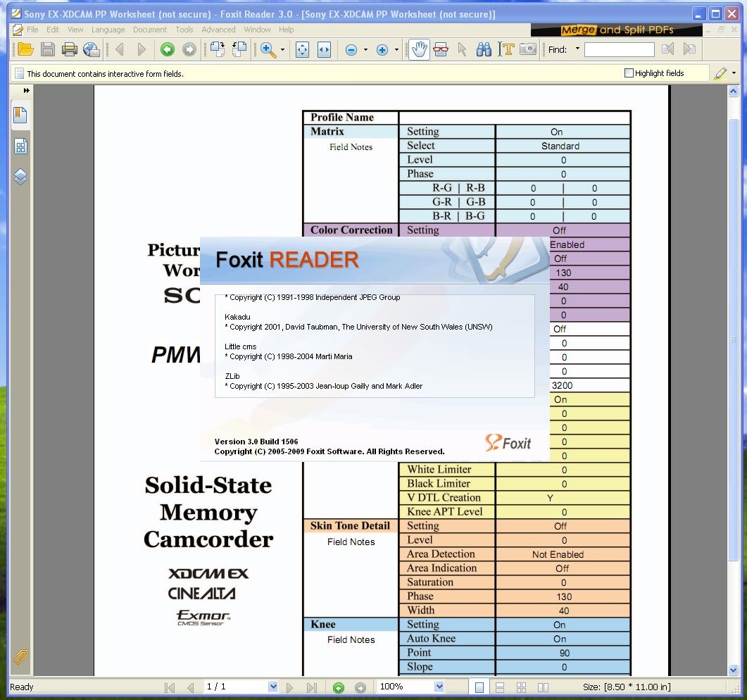This screenshot has width=747, height=700.
Task: Click the Matrix Select field showing Standard
Action: click(x=563, y=146)
